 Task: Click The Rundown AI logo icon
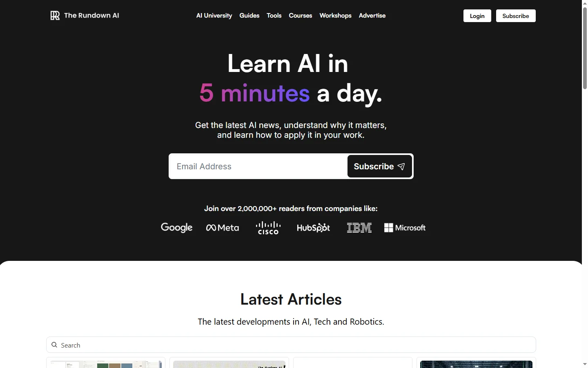(x=55, y=16)
